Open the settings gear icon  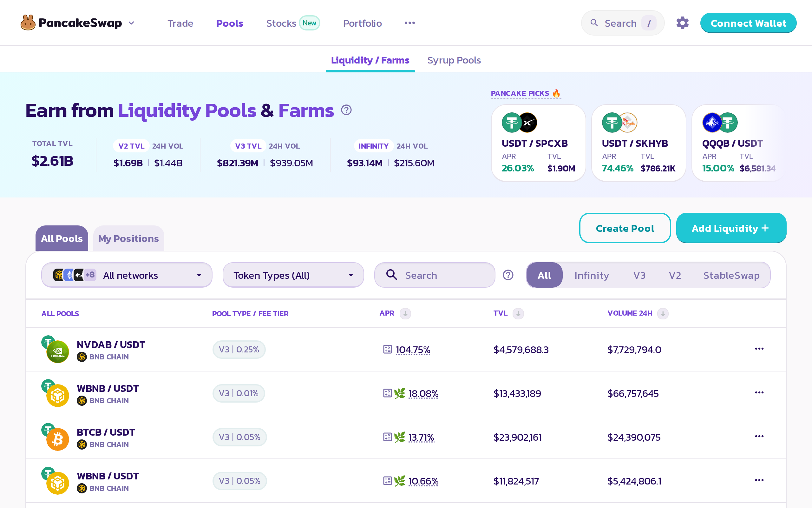tap(682, 23)
